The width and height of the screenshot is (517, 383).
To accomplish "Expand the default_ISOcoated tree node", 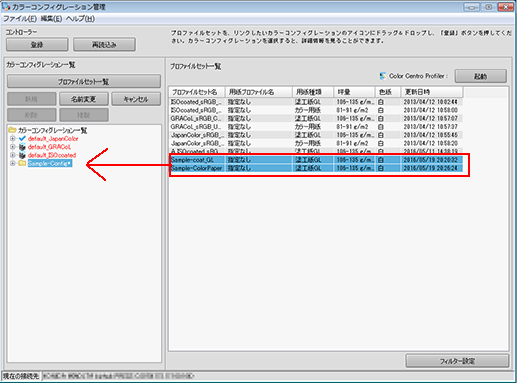I will click(13, 155).
